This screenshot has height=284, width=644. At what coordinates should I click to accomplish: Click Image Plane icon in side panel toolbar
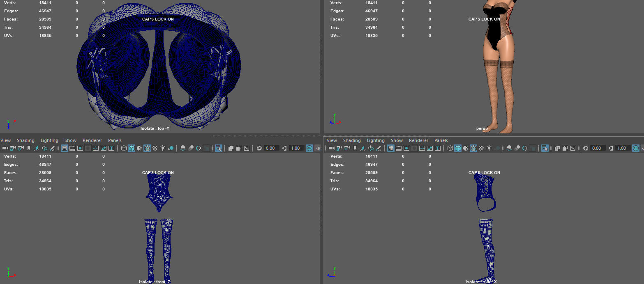pyautogui.click(x=362, y=148)
